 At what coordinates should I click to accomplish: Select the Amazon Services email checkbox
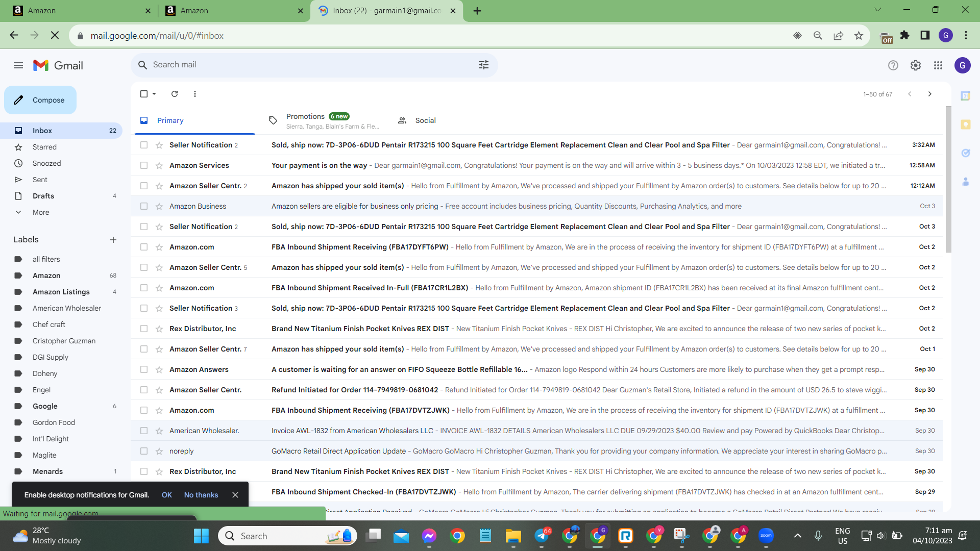[144, 165]
